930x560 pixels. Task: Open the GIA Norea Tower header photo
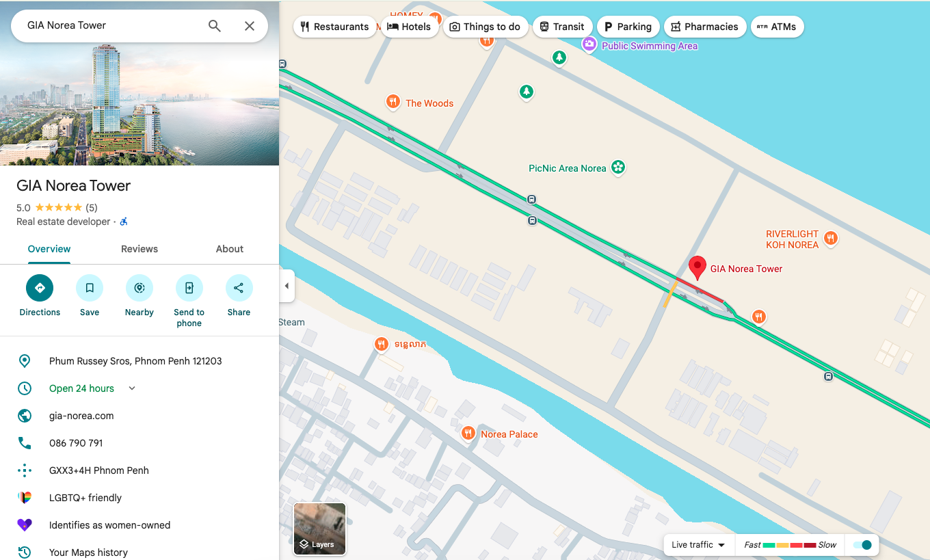point(139,104)
